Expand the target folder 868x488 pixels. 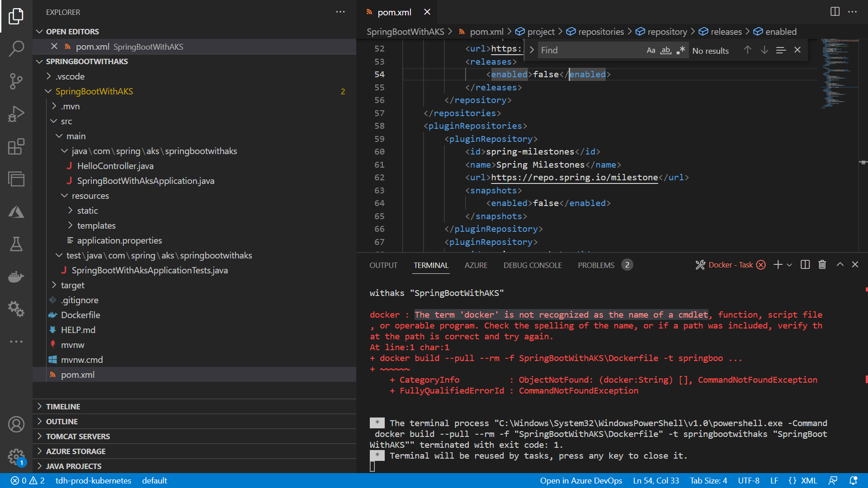54,285
